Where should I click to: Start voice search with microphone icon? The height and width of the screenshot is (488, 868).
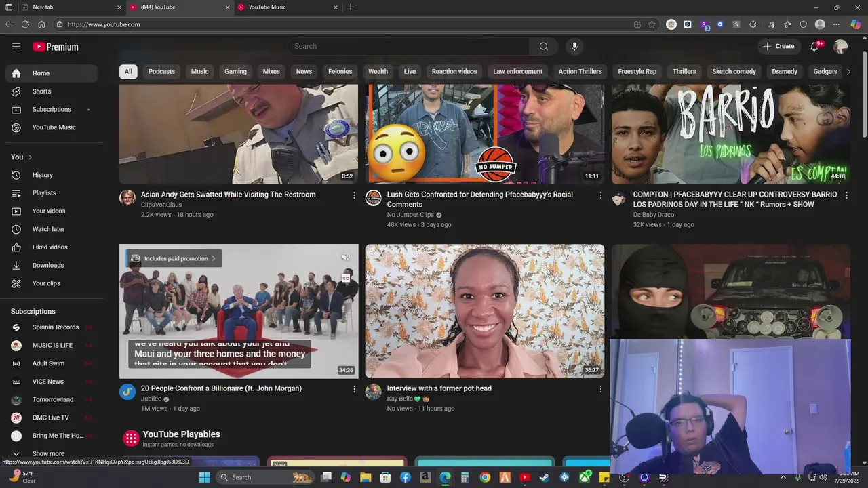(x=574, y=46)
